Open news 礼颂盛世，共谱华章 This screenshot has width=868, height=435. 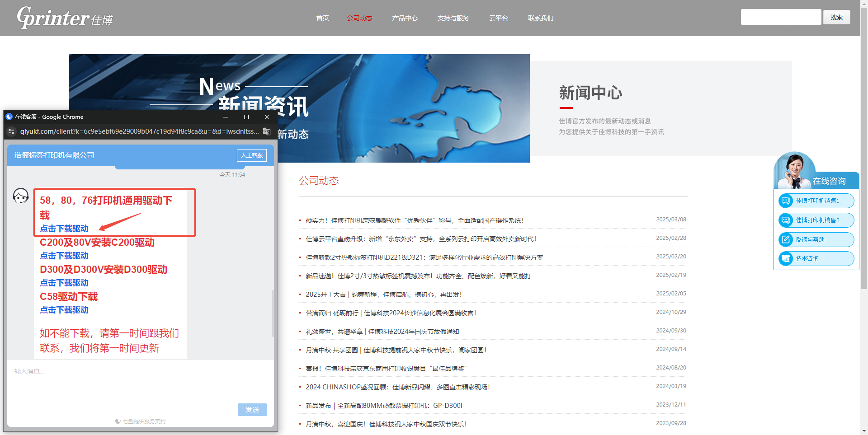coord(382,332)
